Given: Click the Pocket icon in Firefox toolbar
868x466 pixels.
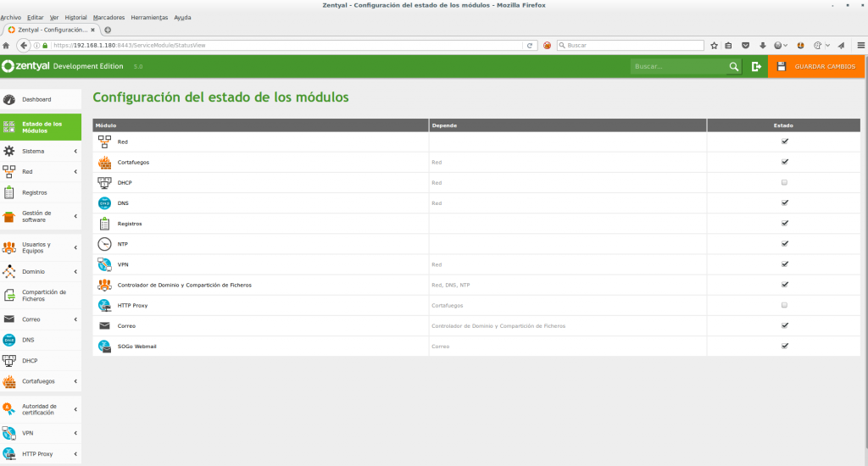Looking at the screenshot, I should (746, 46).
